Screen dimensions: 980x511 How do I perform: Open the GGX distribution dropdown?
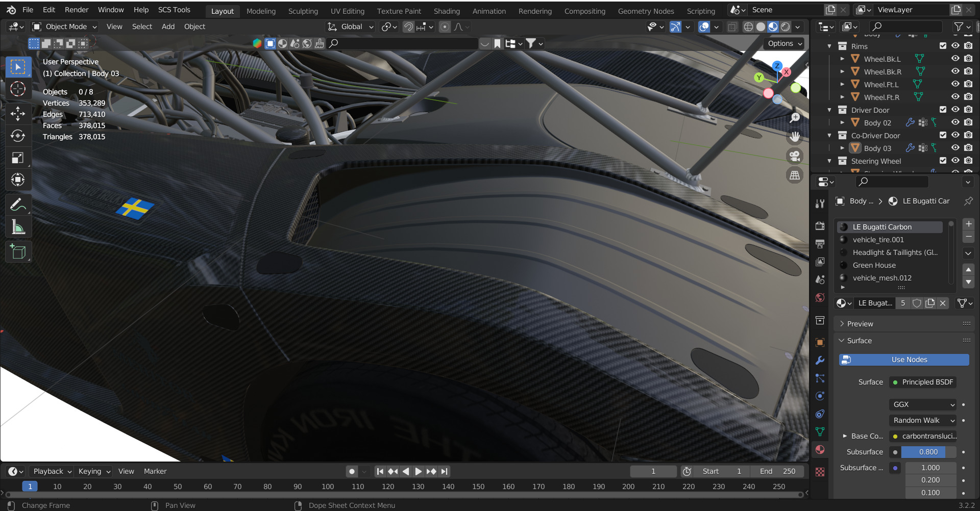click(923, 404)
